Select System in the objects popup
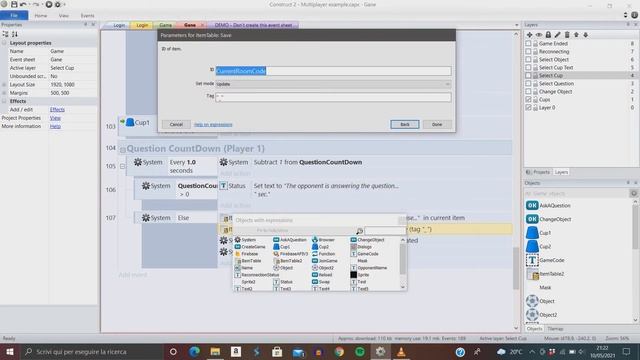Screen dimensions: 640x360 click(245, 240)
